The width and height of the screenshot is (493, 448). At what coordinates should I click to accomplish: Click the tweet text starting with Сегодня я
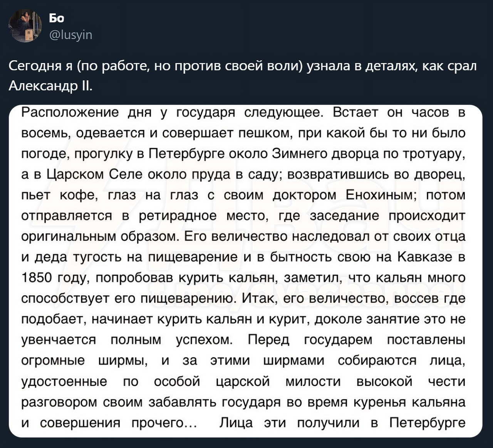(x=243, y=75)
